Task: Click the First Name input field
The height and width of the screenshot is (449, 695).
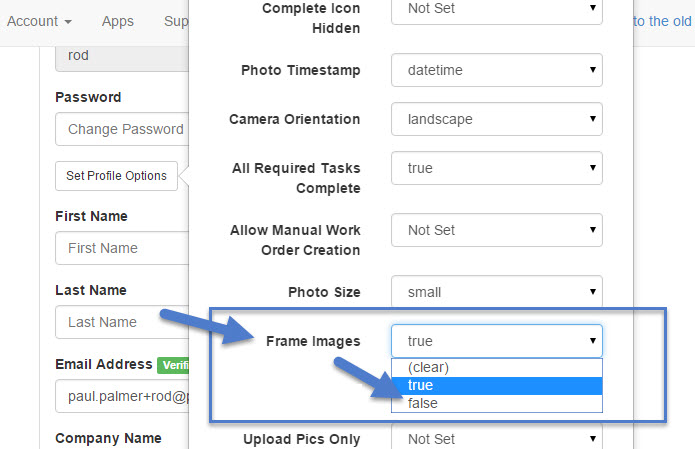Action: coord(122,247)
